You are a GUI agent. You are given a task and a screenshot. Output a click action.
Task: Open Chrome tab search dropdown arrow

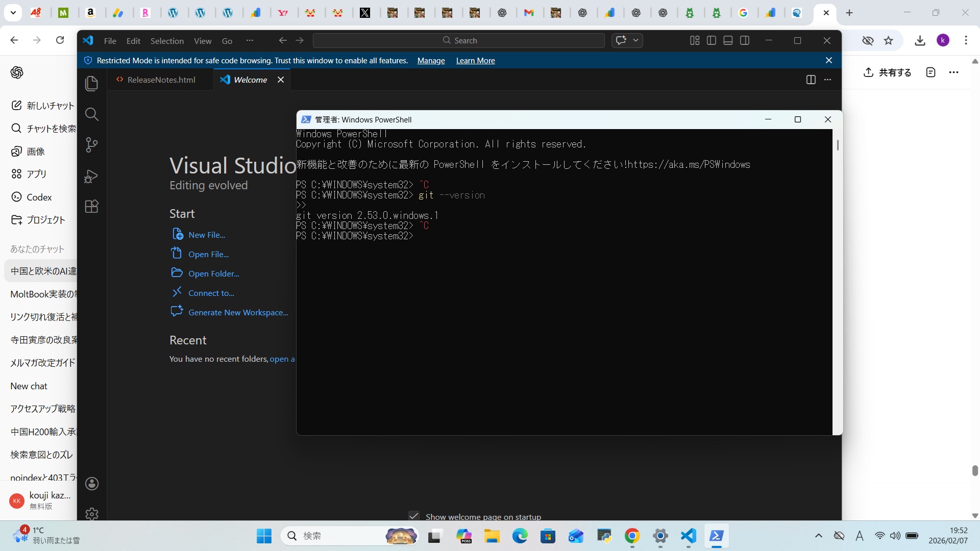pos(13,13)
